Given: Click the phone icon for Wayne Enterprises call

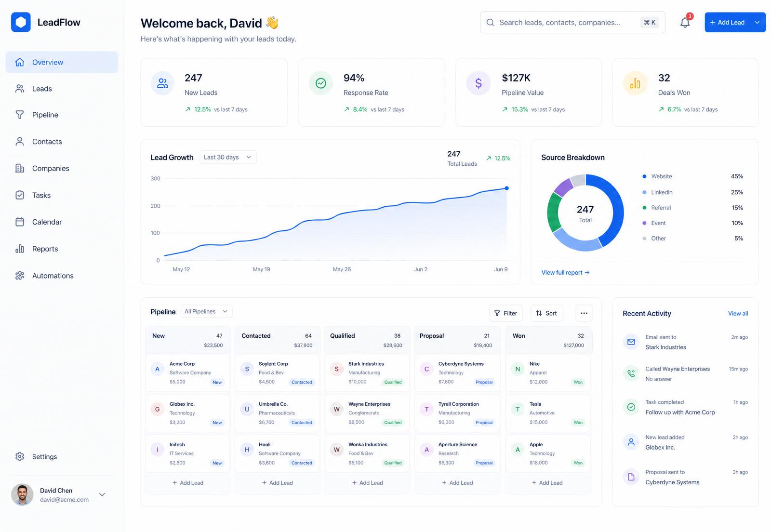Looking at the screenshot, I should 631,373.
